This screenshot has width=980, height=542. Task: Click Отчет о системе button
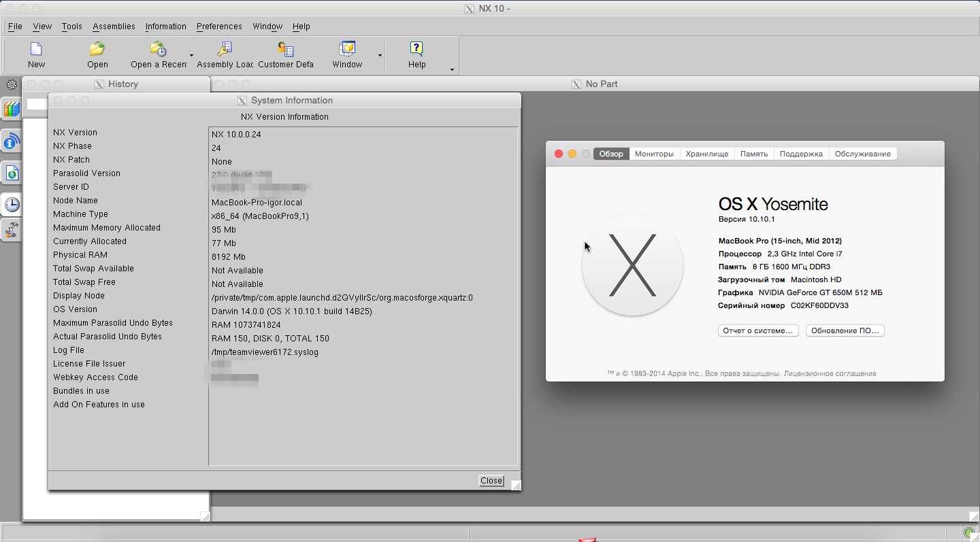(x=758, y=331)
